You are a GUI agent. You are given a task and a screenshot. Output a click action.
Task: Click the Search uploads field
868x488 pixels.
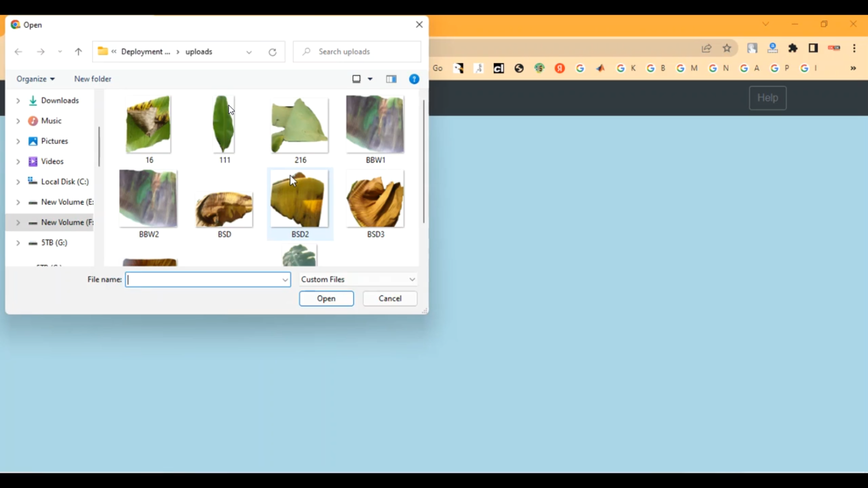click(x=357, y=51)
